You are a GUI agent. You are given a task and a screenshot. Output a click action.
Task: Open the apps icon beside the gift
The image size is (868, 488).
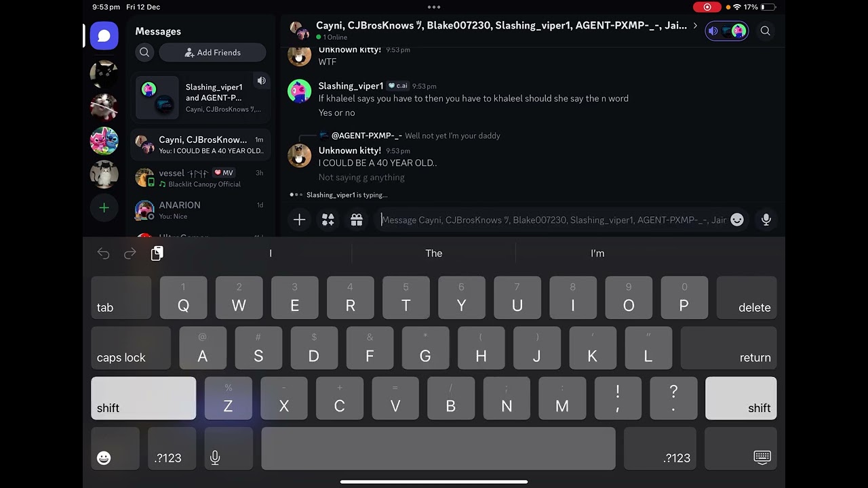pyautogui.click(x=328, y=220)
